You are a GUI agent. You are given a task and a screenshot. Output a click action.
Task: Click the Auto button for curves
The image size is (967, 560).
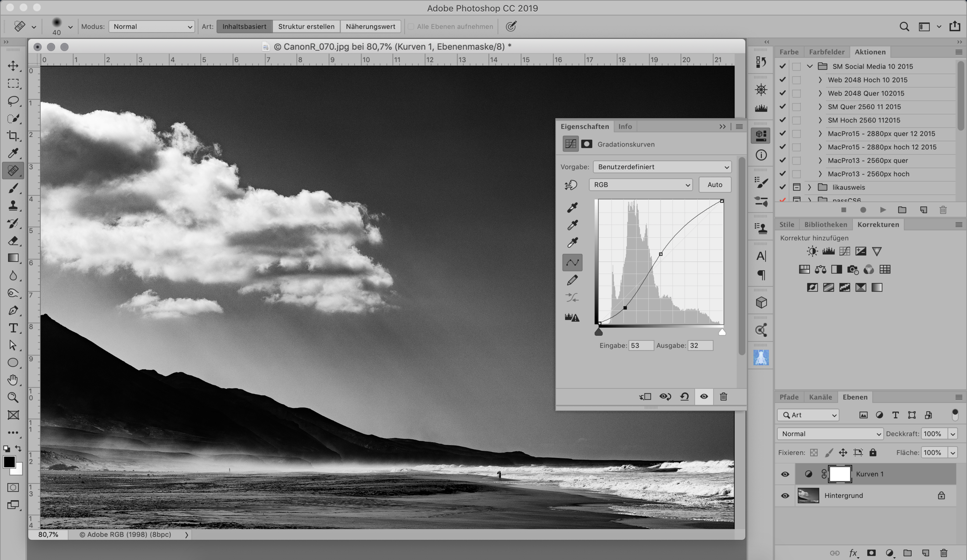coord(714,184)
